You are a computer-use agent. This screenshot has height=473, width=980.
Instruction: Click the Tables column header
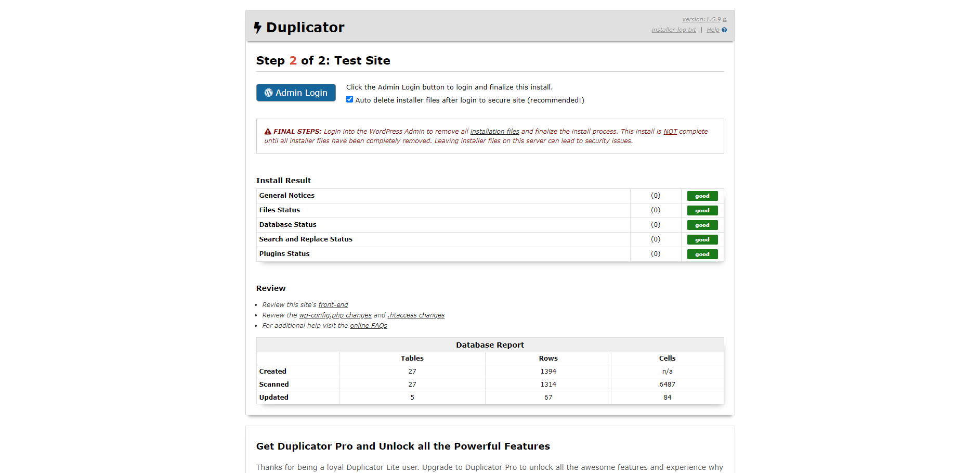[x=412, y=359]
